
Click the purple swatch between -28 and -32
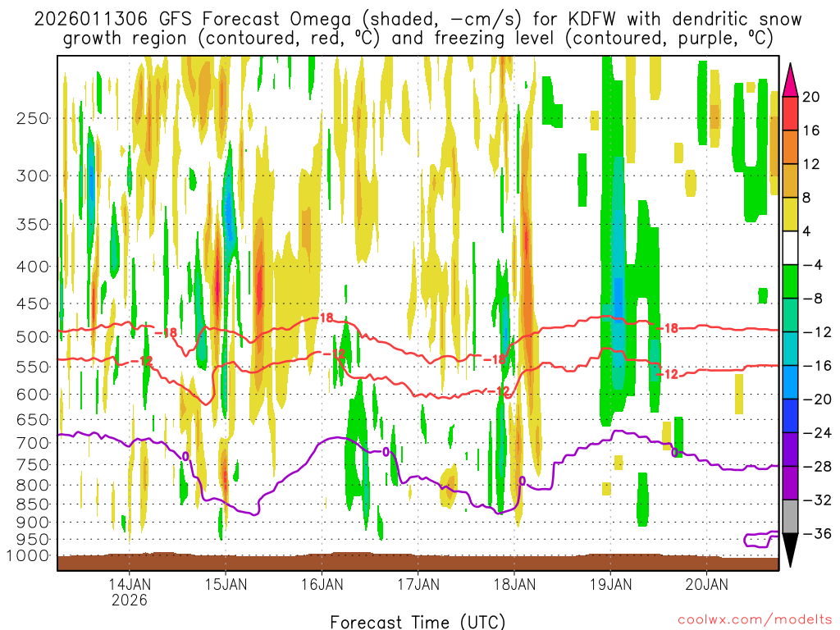pos(790,482)
